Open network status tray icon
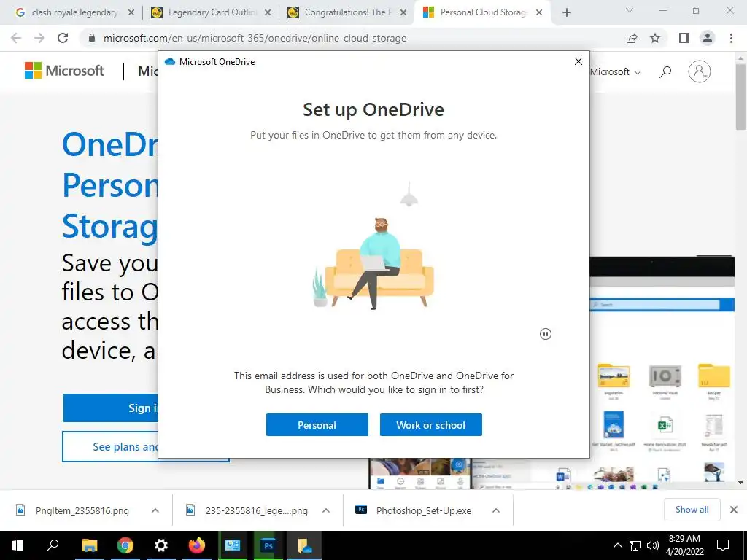Screen dimensions: 747x560 tap(635, 545)
